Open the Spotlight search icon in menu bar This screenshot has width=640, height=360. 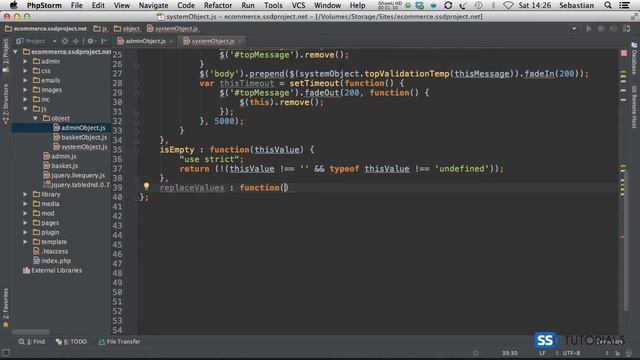coord(608,5)
